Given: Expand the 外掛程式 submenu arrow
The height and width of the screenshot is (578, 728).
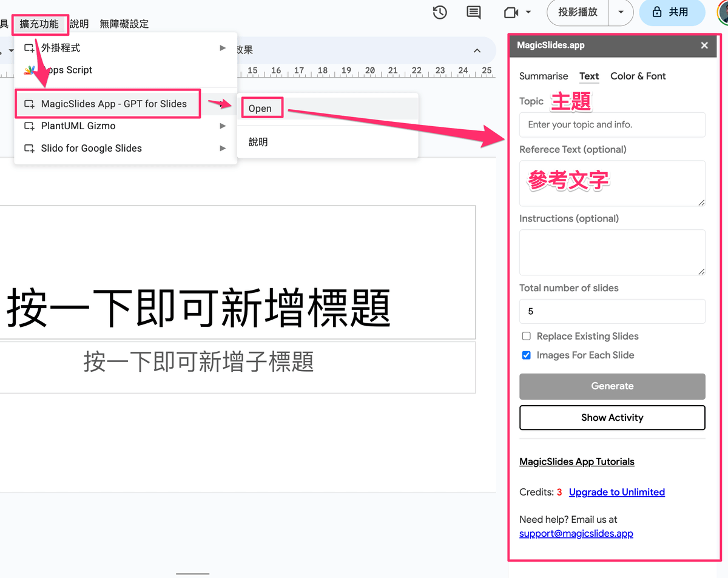Looking at the screenshot, I should point(223,48).
